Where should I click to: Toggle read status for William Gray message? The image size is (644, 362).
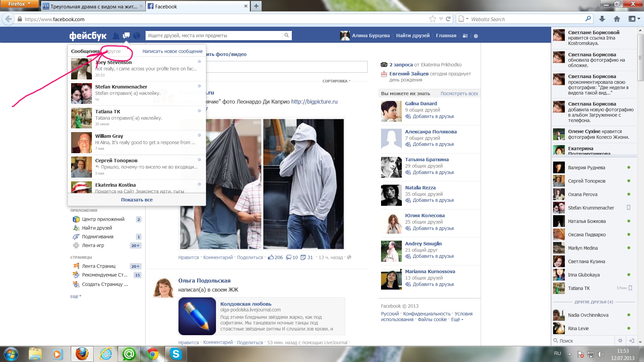(x=199, y=135)
